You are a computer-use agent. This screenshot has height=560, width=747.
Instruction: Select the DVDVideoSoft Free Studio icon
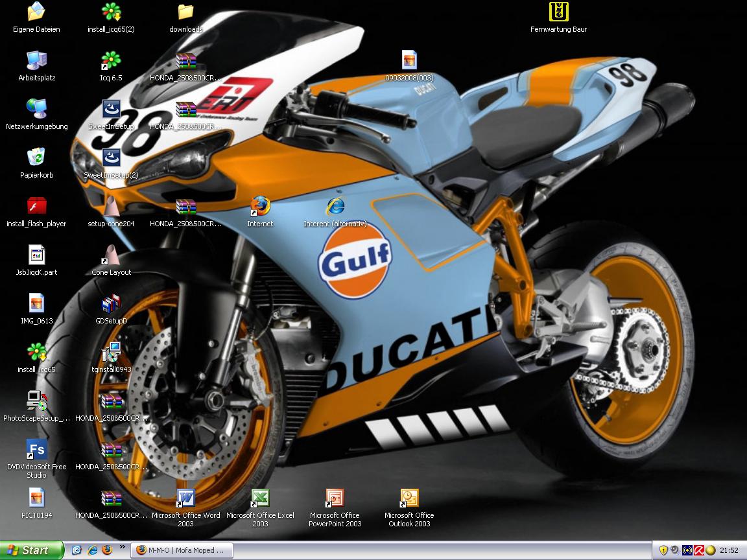coord(36,450)
